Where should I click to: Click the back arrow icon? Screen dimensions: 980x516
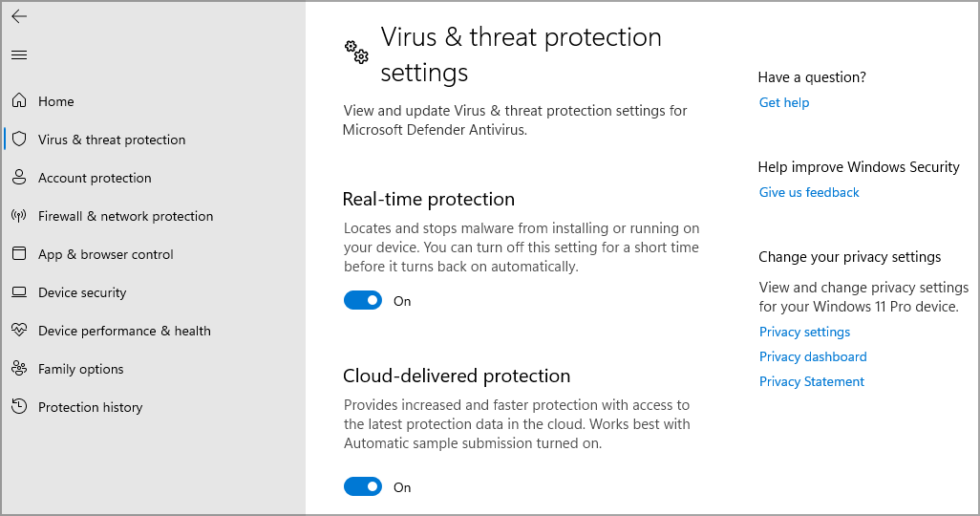pos(19,16)
